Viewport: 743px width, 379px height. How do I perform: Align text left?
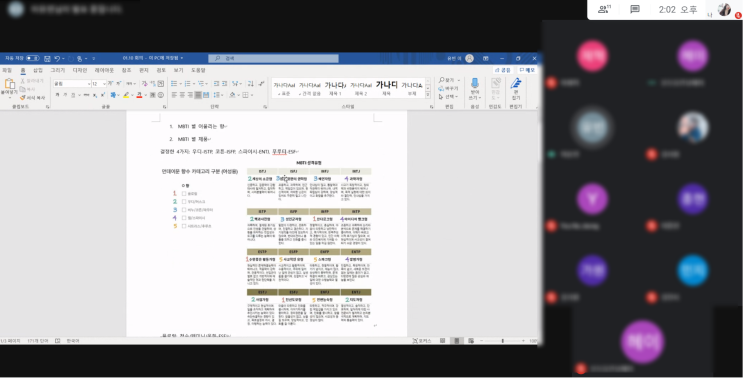click(x=174, y=95)
